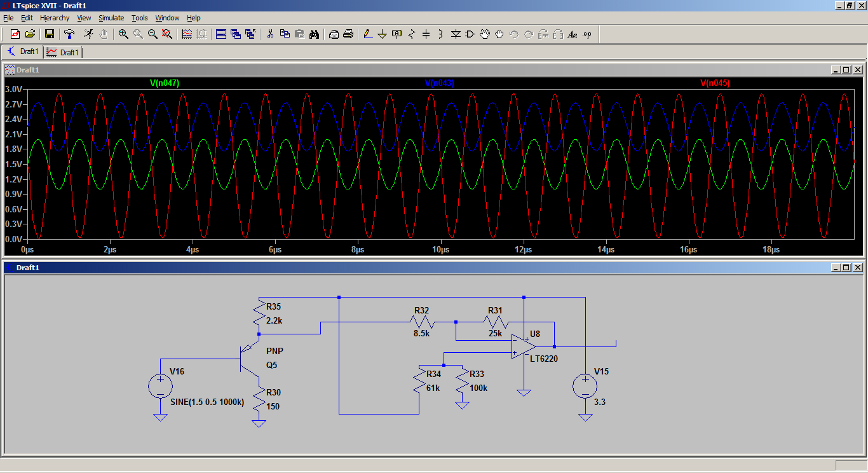Click the 3.0V y-axis label
868x473 pixels.
point(13,89)
